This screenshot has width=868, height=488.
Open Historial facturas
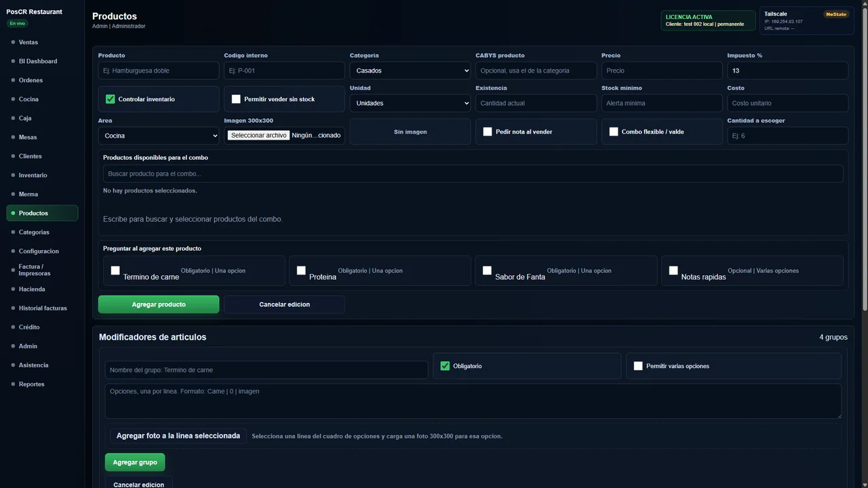click(42, 308)
